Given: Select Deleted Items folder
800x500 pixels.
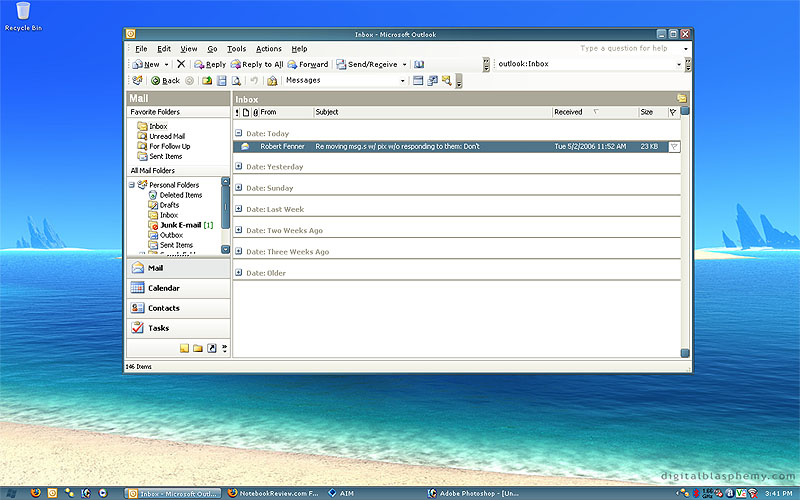Looking at the screenshot, I should pos(175,195).
